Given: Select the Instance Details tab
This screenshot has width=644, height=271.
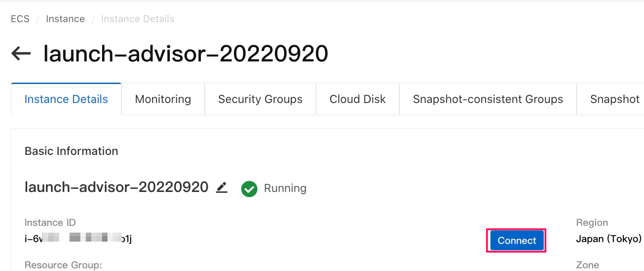Looking at the screenshot, I should [x=66, y=99].
